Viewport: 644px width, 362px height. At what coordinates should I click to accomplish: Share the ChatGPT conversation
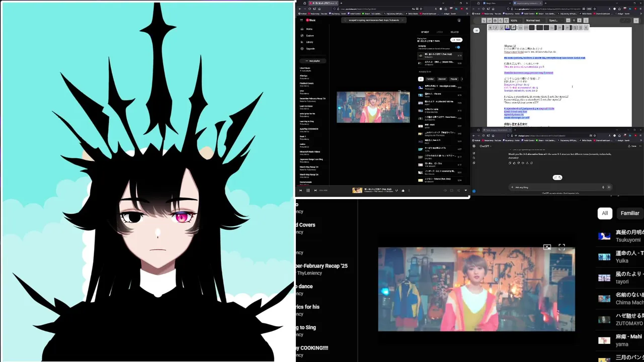click(x=632, y=146)
